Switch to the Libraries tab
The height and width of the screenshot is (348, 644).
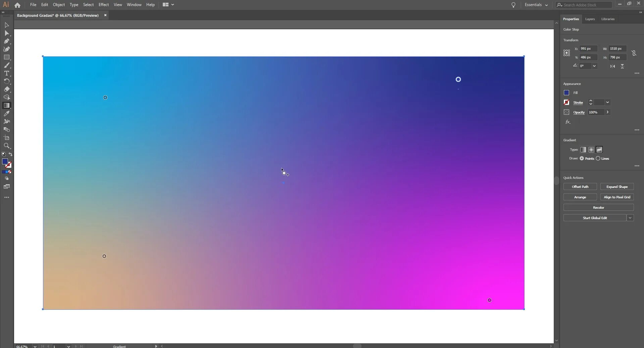pos(608,19)
